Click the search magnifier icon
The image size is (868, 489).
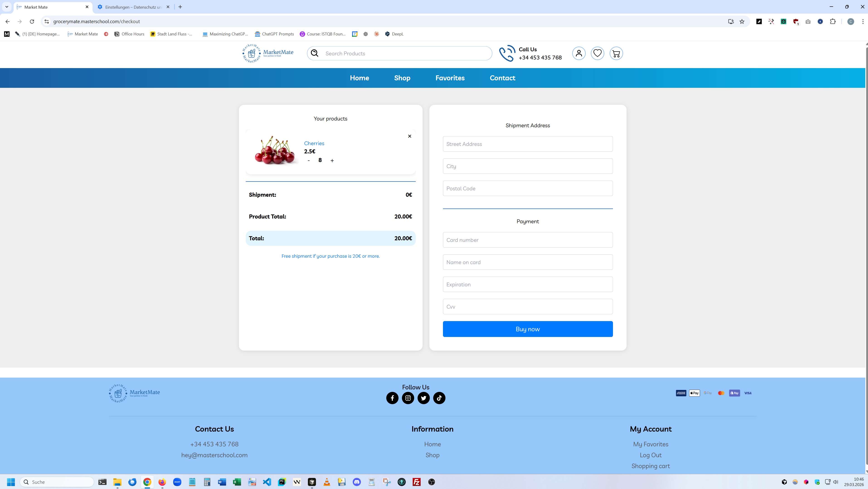point(314,53)
